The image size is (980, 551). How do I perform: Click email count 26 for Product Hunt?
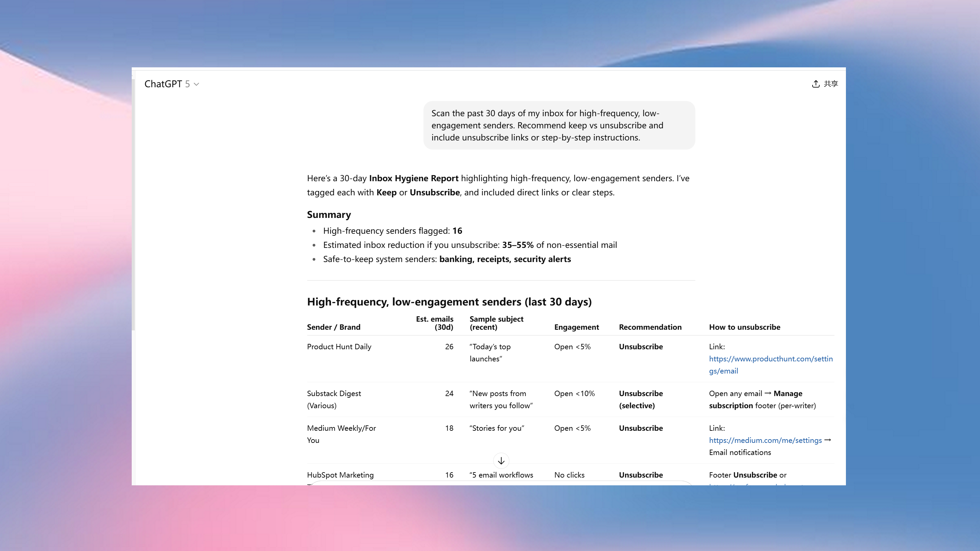(x=449, y=347)
